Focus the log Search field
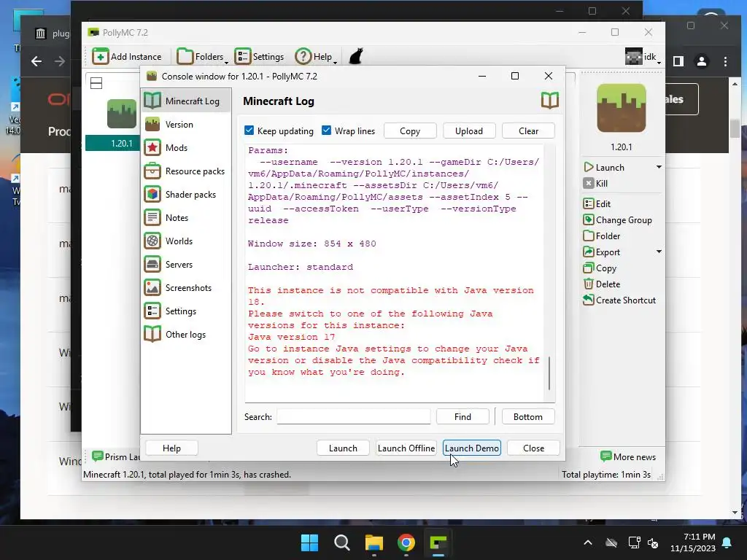This screenshot has height=560, width=747. (x=354, y=416)
